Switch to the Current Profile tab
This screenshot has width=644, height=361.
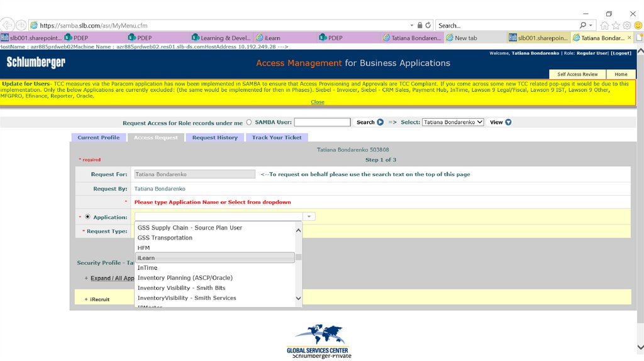(99, 138)
